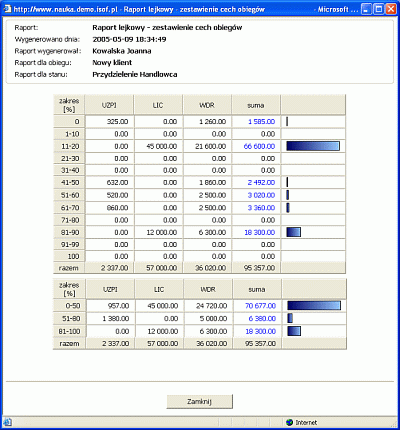This screenshot has width=400, height=430.
Task: Click the Kowalska Joanna report author text
Action: pos(122,51)
